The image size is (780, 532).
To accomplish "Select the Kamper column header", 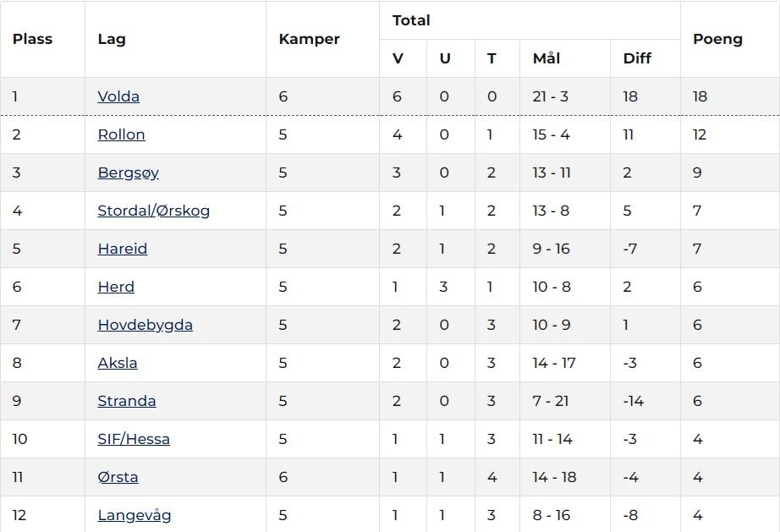I will (309, 39).
